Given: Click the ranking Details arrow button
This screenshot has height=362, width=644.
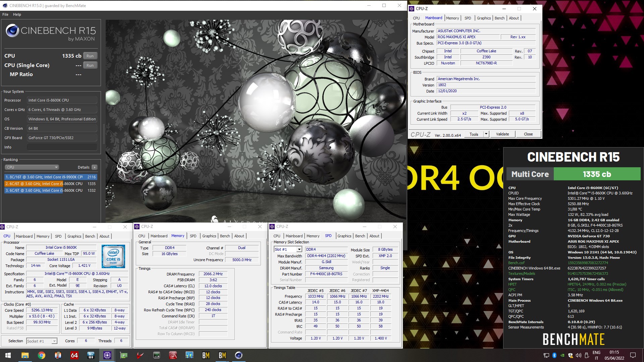Looking at the screenshot, I should coord(95,167).
